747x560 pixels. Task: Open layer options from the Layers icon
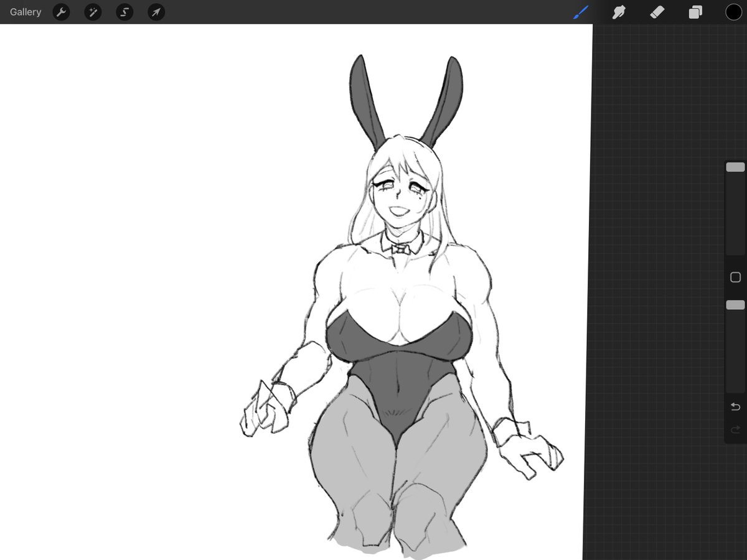point(695,12)
